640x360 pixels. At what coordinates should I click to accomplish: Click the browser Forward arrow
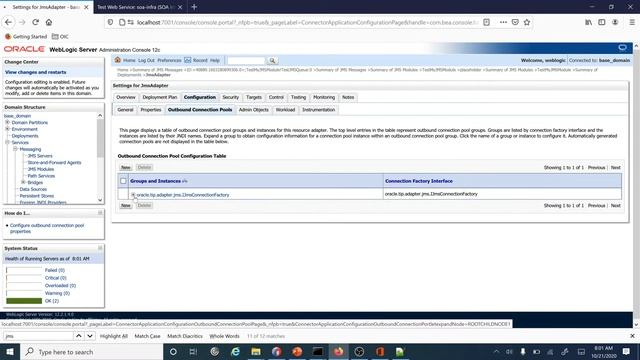pyautogui.click(x=22, y=22)
